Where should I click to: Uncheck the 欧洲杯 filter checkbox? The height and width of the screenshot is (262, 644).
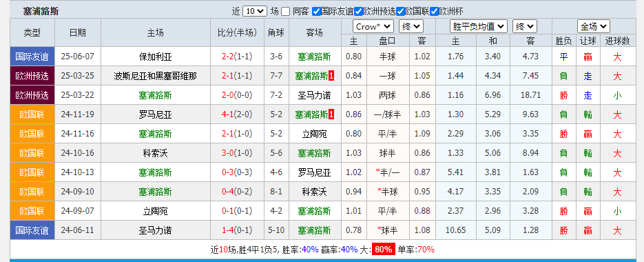point(435,12)
